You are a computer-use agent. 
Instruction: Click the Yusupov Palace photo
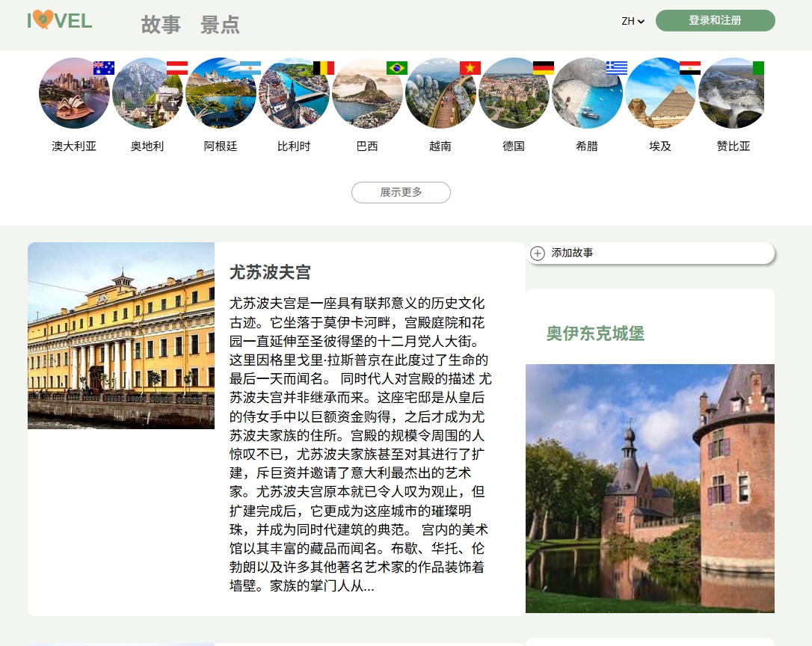point(120,336)
